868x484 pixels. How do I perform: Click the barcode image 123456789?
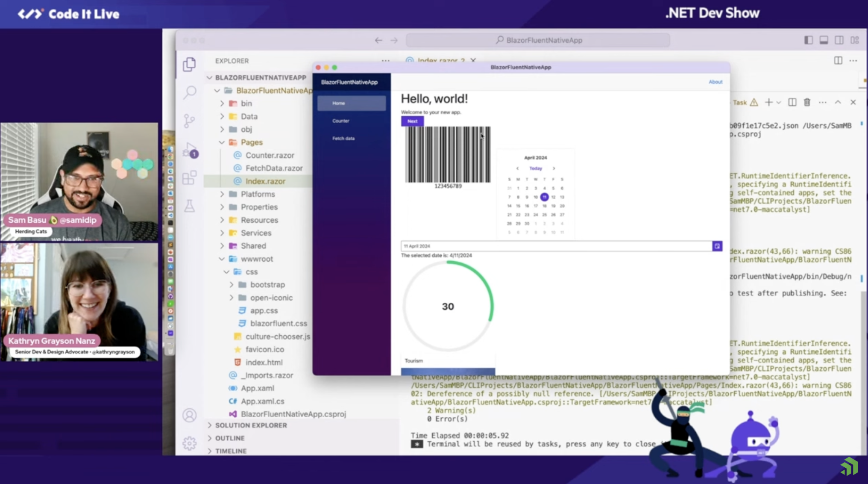click(x=448, y=157)
